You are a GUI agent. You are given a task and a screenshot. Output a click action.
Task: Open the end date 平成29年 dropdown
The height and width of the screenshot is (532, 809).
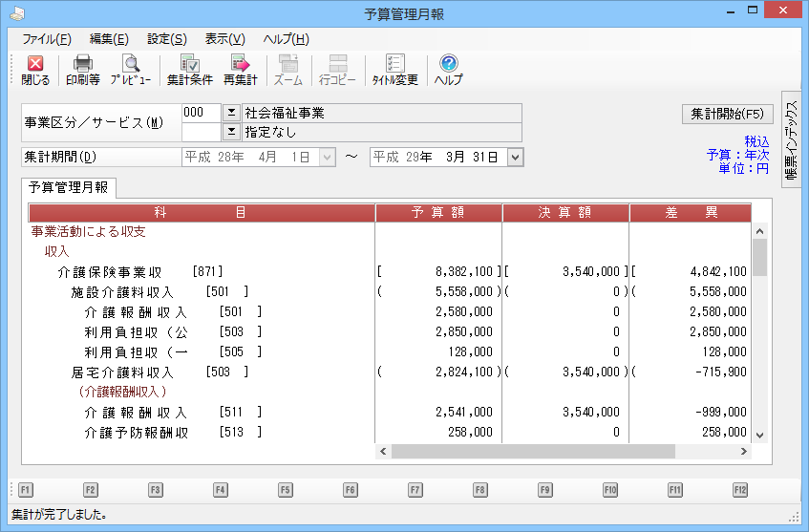tap(516, 157)
